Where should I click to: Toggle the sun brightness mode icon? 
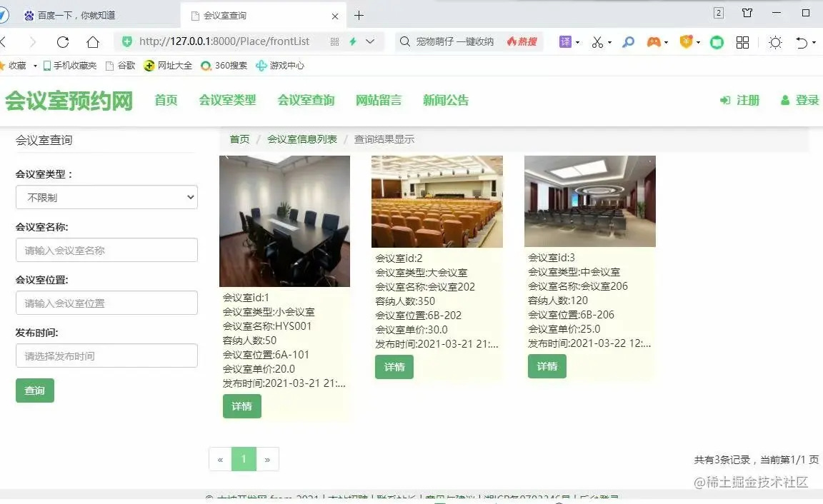tap(775, 43)
